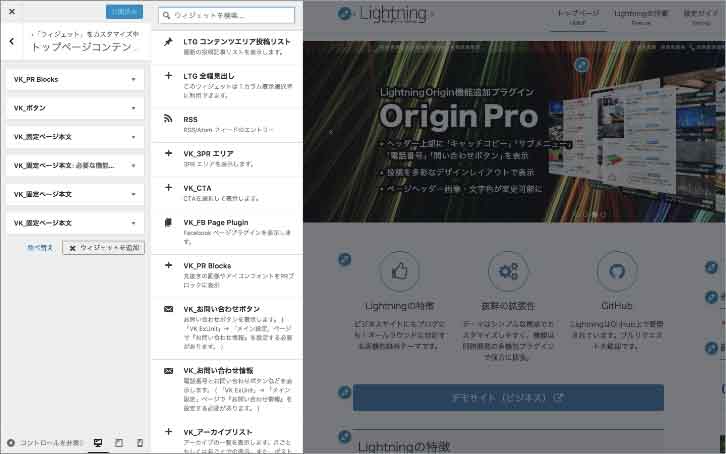Viewport: 726px width, 454px height.
Task: Add LTG 全幅見出し widget plus icon
Action: coord(169,75)
